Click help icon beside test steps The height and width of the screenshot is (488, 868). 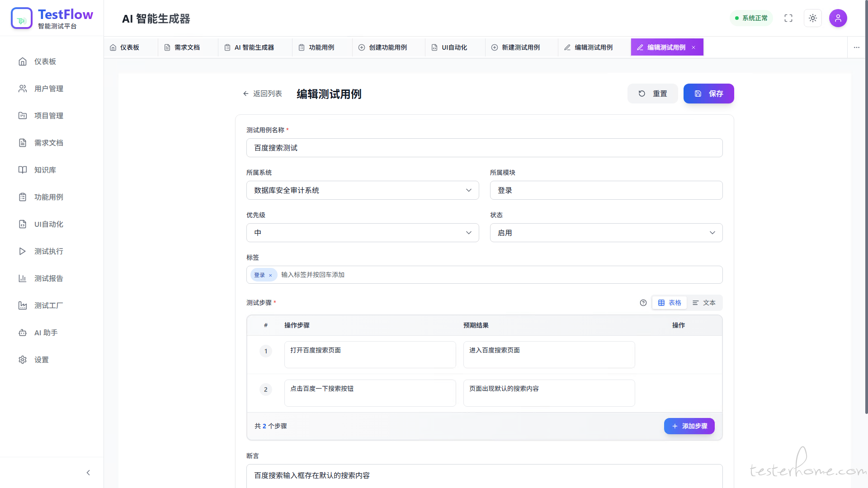tap(643, 303)
